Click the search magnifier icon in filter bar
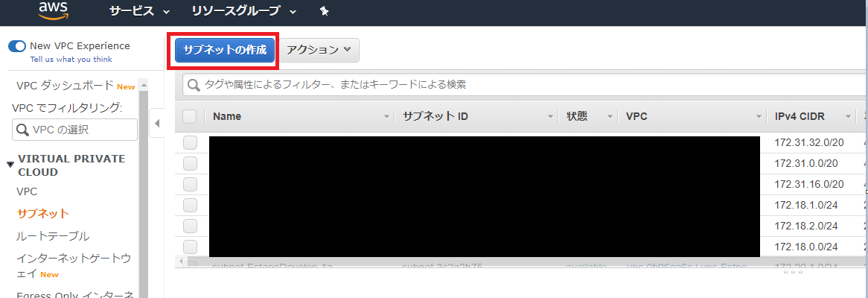 coord(194,85)
